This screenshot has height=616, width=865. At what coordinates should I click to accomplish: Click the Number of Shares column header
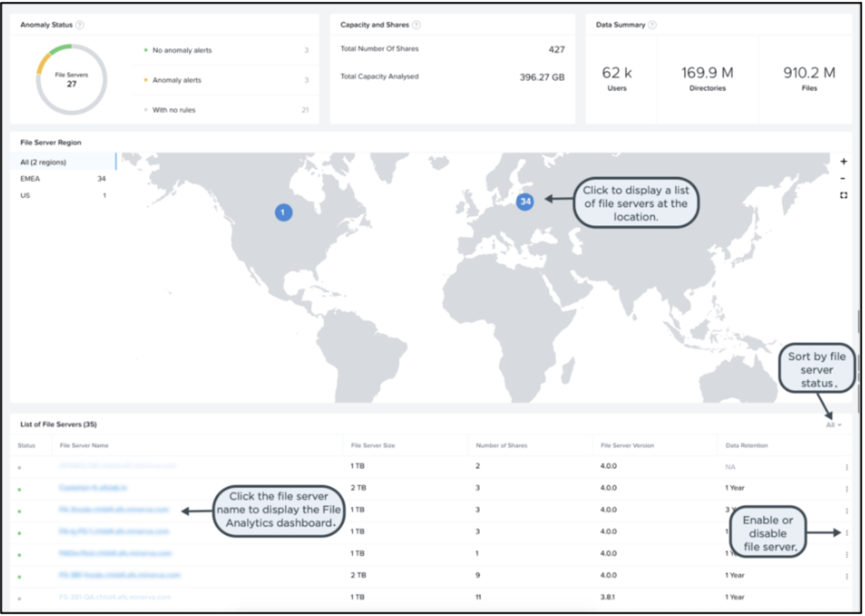[x=502, y=445]
